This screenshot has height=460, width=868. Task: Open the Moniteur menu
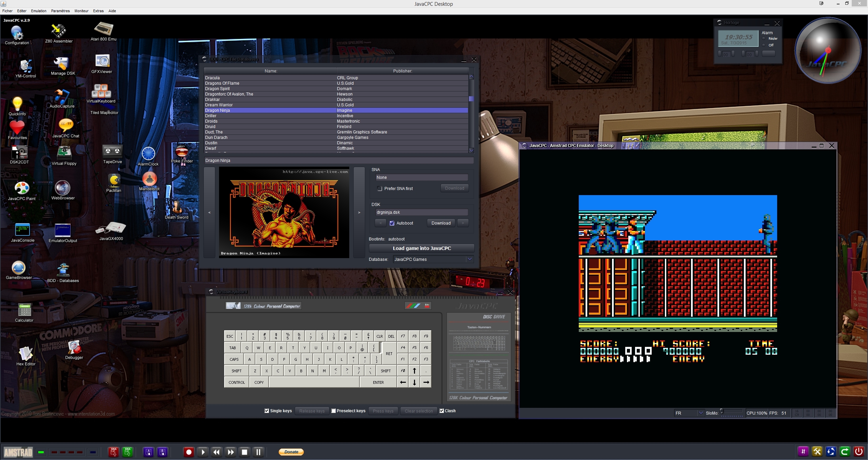(81, 11)
